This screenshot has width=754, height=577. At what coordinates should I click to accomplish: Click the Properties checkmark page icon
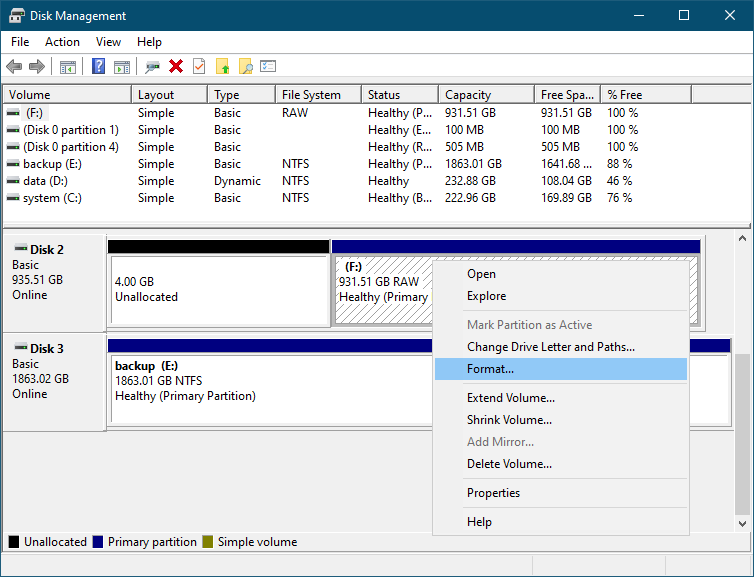point(199,66)
